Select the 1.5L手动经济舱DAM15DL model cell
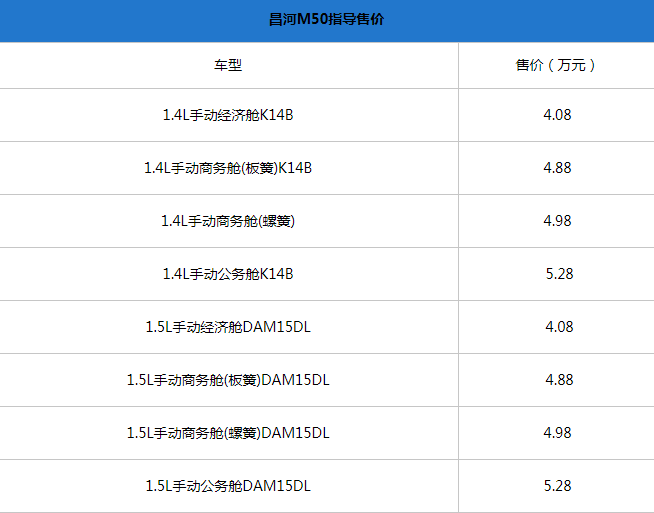654x513 pixels. (228, 327)
